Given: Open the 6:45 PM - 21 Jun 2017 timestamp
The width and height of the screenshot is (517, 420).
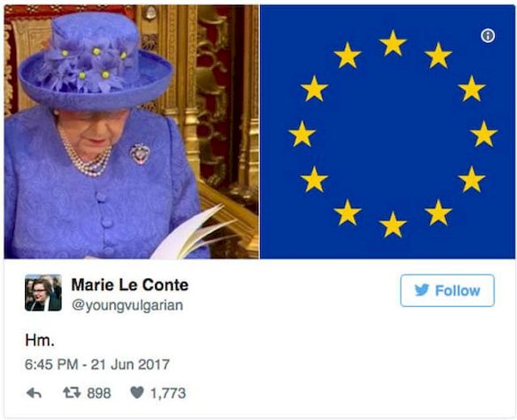Looking at the screenshot, I should [x=97, y=364].
